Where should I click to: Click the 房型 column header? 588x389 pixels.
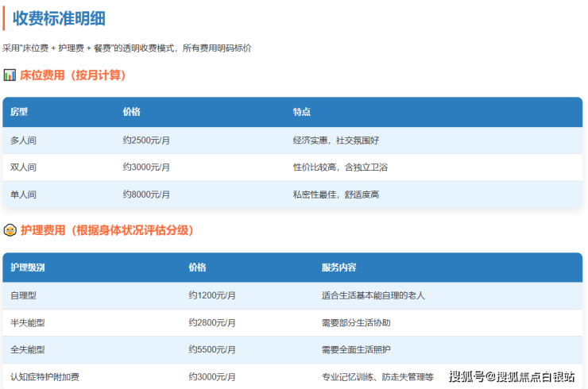tap(19, 112)
